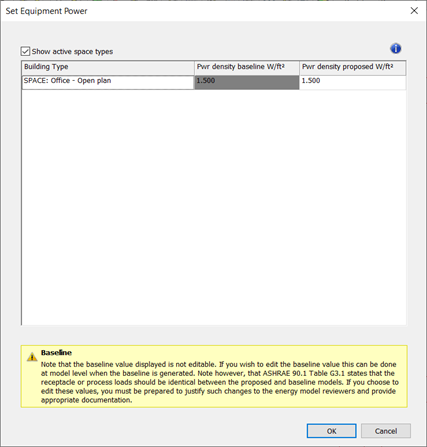Click the empty white area of the table
The image size is (427, 447).
pyautogui.click(x=214, y=207)
